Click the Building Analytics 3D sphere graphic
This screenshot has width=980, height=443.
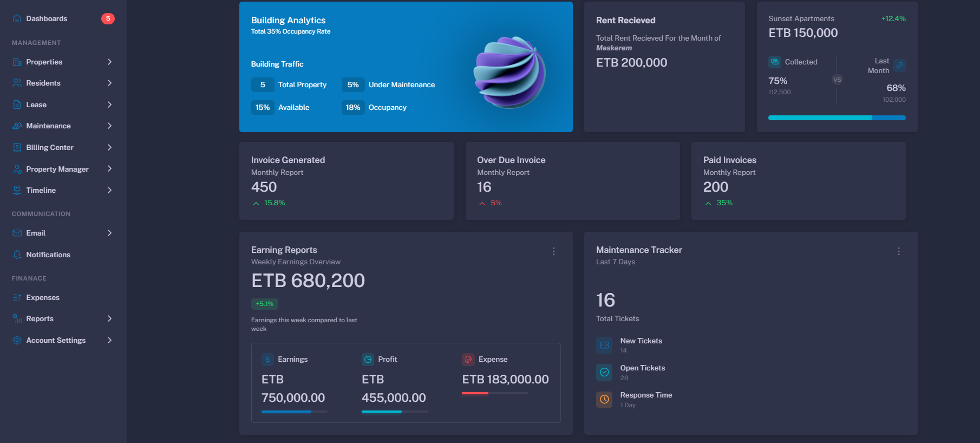[509, 72]
